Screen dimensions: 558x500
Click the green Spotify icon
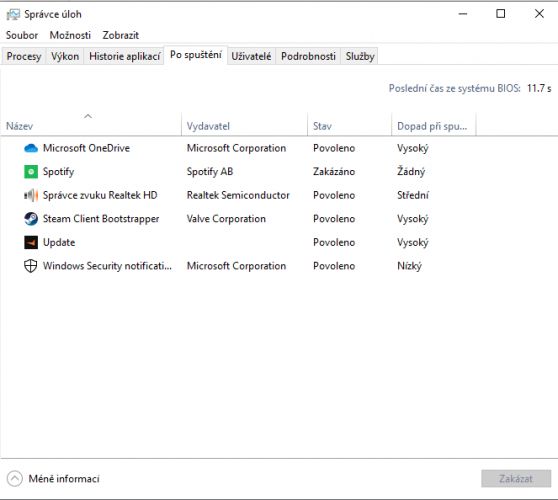pyautogui.click(x=31, y=172)
